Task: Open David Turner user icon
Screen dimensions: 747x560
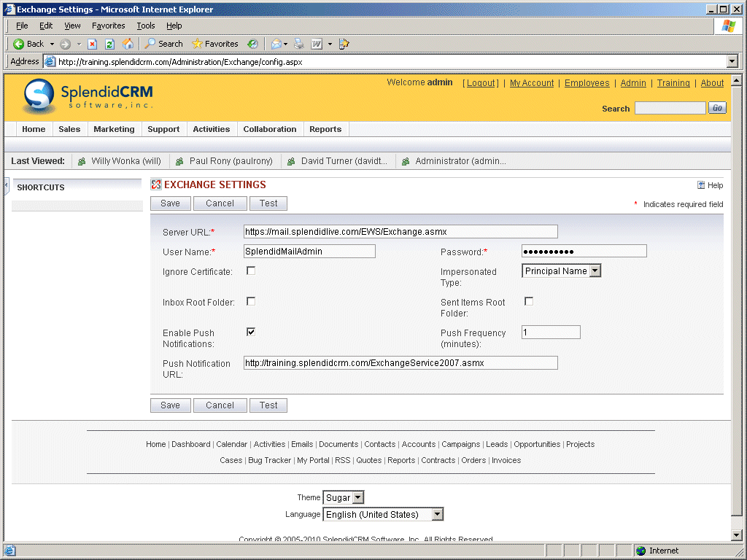Action: click(291, 161)
